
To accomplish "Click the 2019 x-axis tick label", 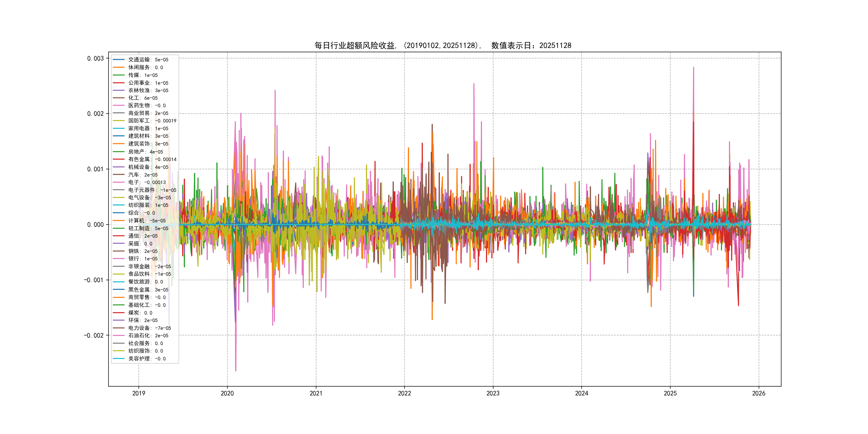I will click(139, 393).
